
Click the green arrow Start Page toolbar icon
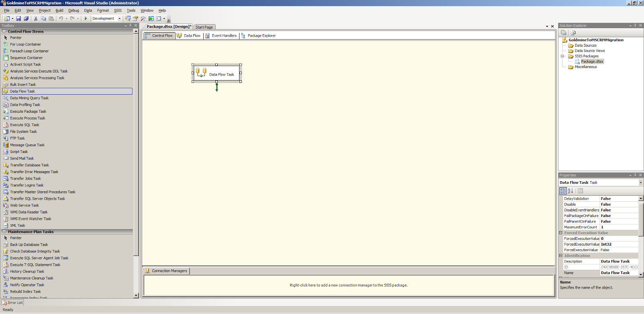tap(151, 19)
